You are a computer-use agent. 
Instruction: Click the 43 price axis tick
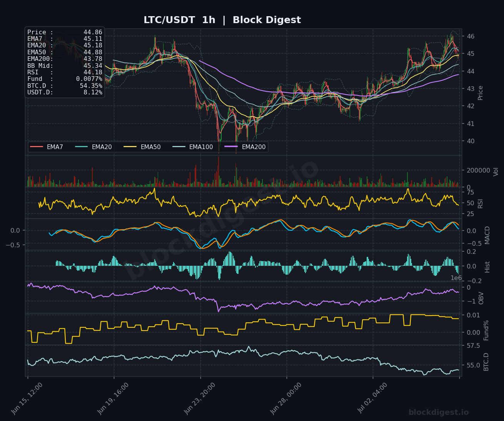pos(471,89)
